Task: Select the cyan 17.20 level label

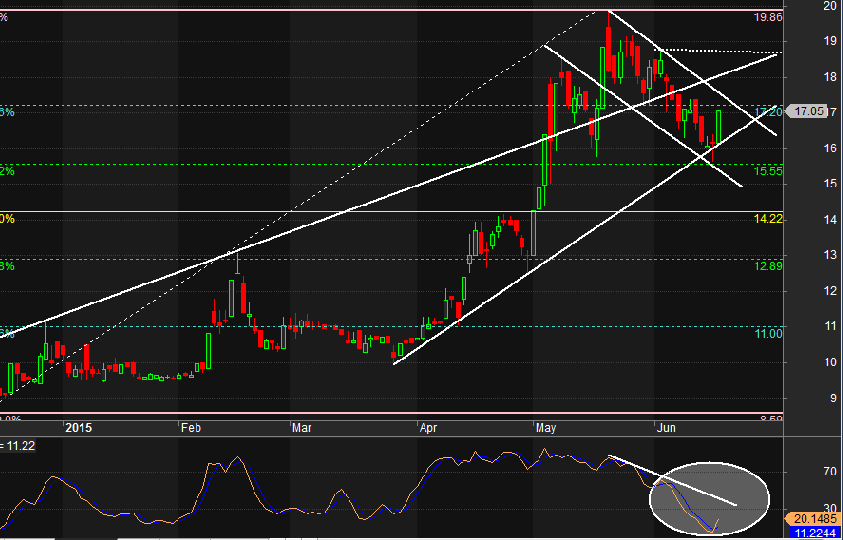Action: coord(768,112)
